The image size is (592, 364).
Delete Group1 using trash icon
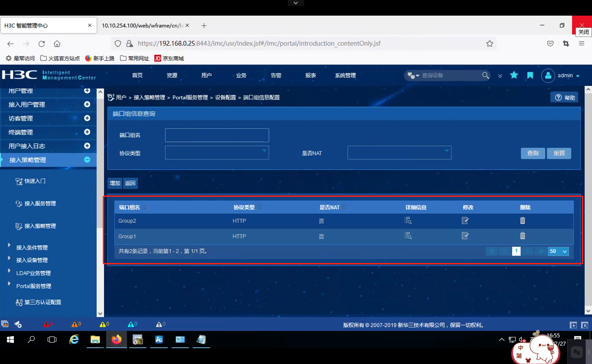[x=522, y=236]
